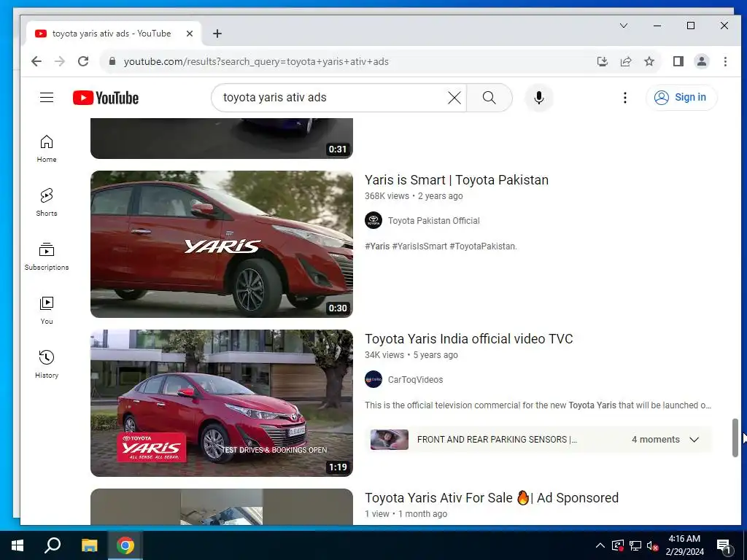Close the toyota yaris ativ ads tab
This screenshot has width=747, height=560.
[x=190, y=34]
